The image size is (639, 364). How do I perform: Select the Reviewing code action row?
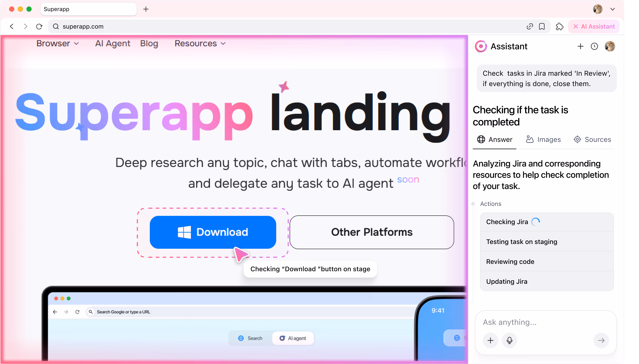[547, 261]
